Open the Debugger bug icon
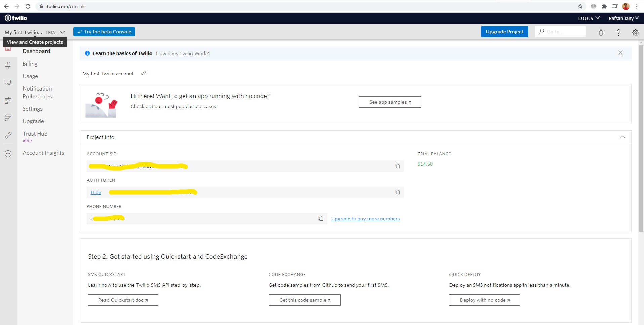Image resolution: width=644 pixels, height=325 pixels. [x=601, y=32]
